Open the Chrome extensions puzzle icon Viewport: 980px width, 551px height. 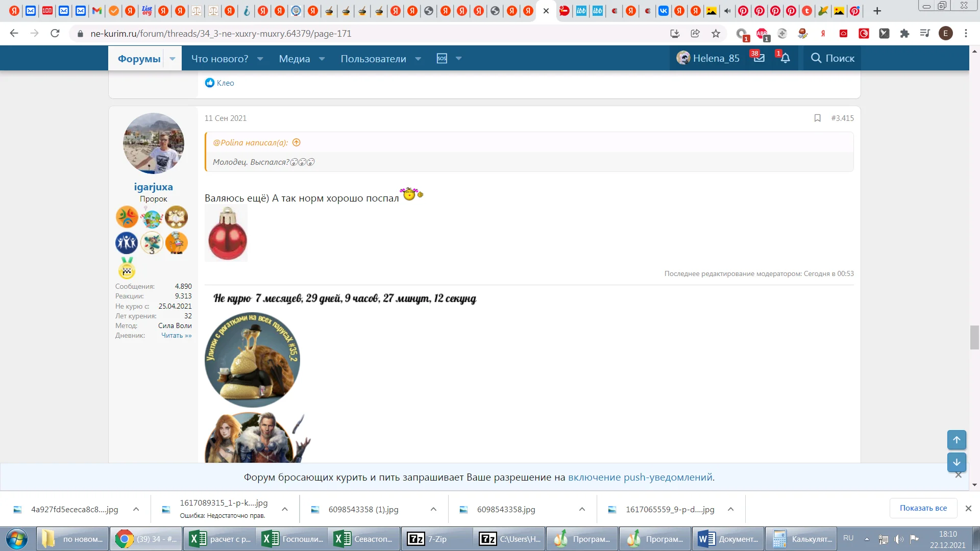904,34
